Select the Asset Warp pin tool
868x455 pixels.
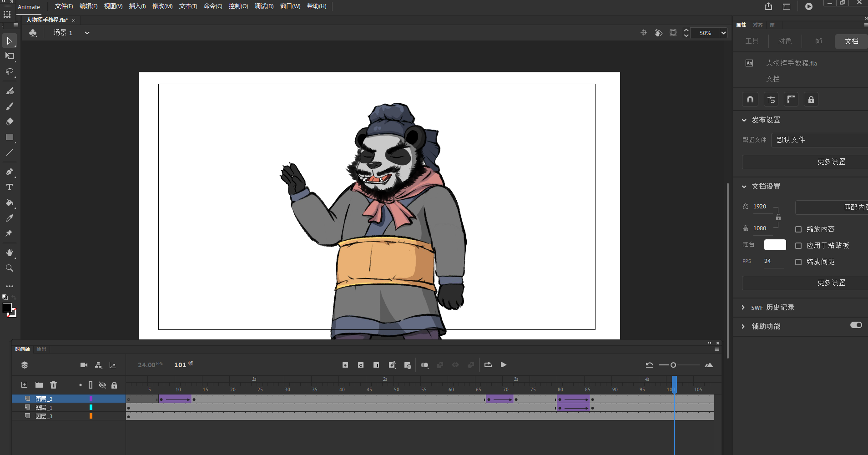[x=10, y=233]
